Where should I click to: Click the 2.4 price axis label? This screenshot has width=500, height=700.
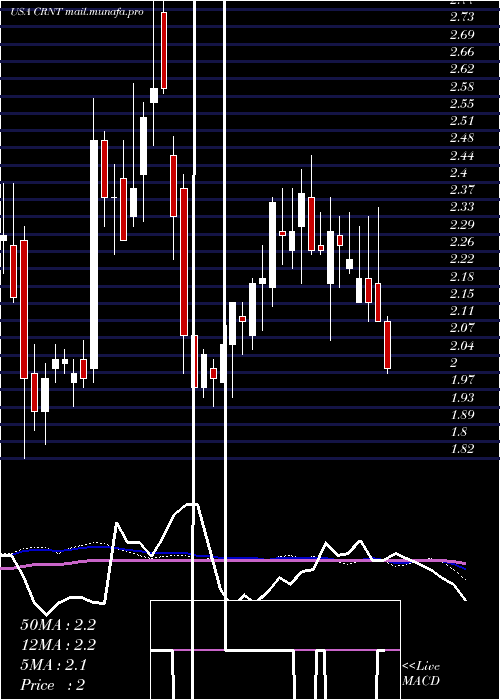[458, 173]
